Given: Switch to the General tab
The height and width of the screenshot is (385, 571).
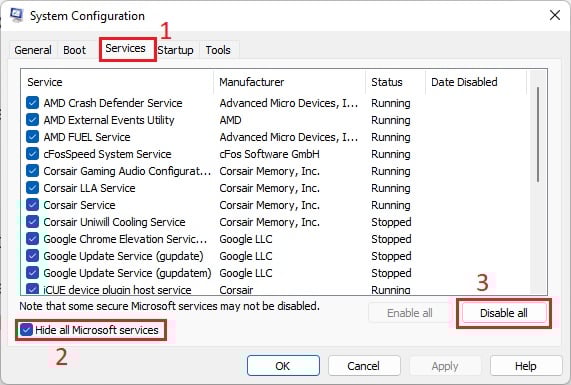Looking at the screenshot, I should [x=33, y=50].
